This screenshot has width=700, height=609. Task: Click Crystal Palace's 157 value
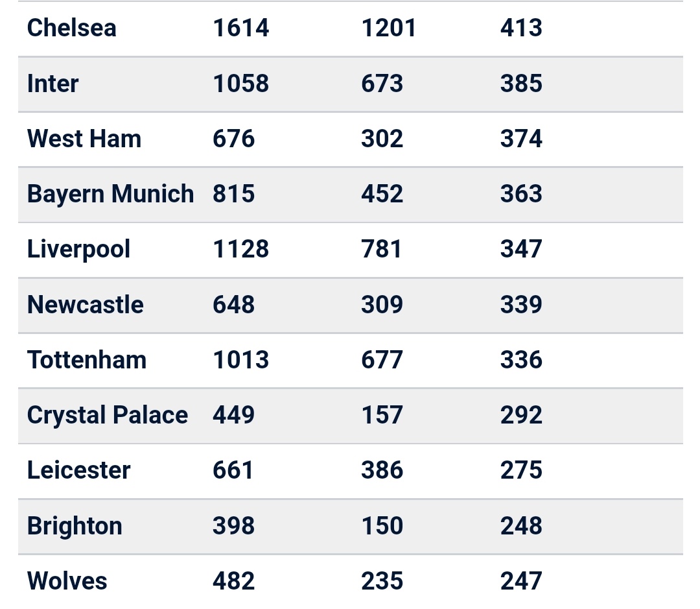(x=382, y=415)
